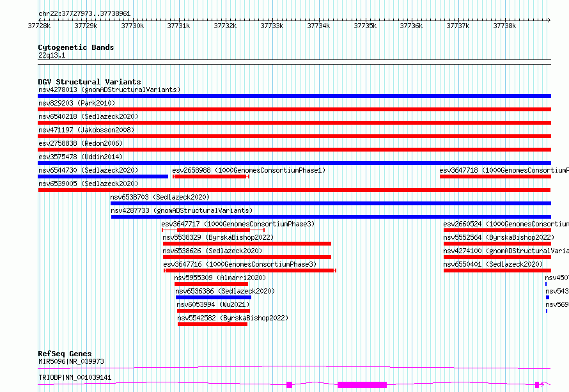569x392 pixels.
Task: Click nsv471197 (Jakobsson2008) variant label
Action: [86, 130]
